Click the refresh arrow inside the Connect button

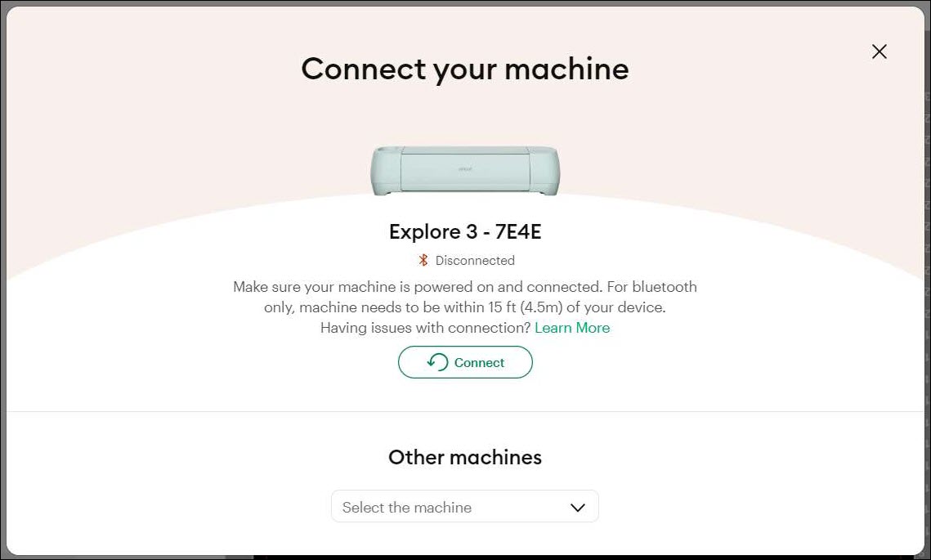[x=439, y=362]
